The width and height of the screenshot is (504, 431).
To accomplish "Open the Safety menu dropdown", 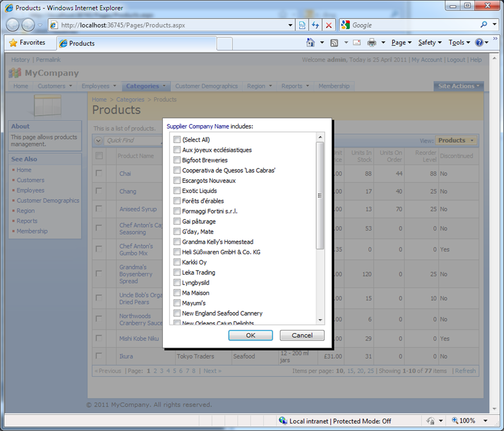I will pos(430,43).
